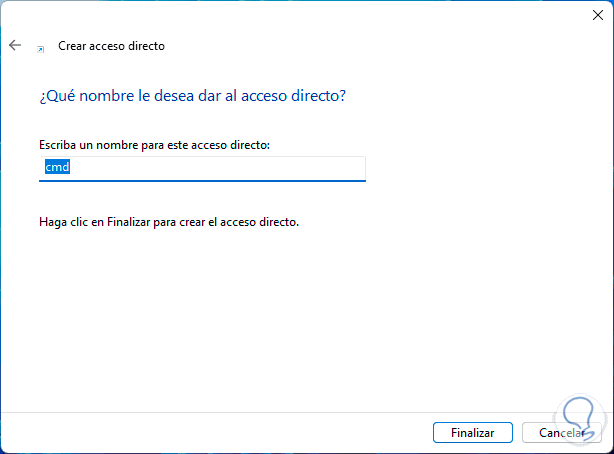
Task: Click the Haga clic en Finalizar instruction text
Action: pyautogui.click(x=169, y=221)
